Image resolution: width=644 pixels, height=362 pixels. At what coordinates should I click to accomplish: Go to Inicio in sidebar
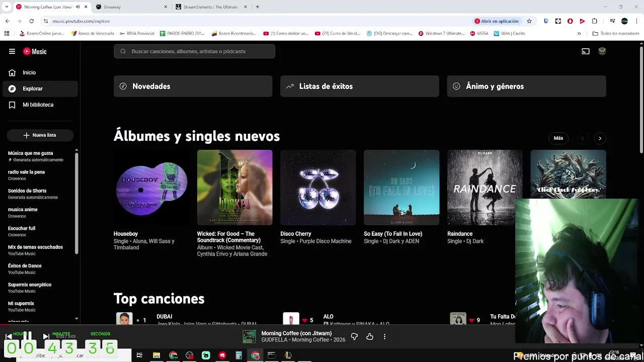(x=40, y=72)
